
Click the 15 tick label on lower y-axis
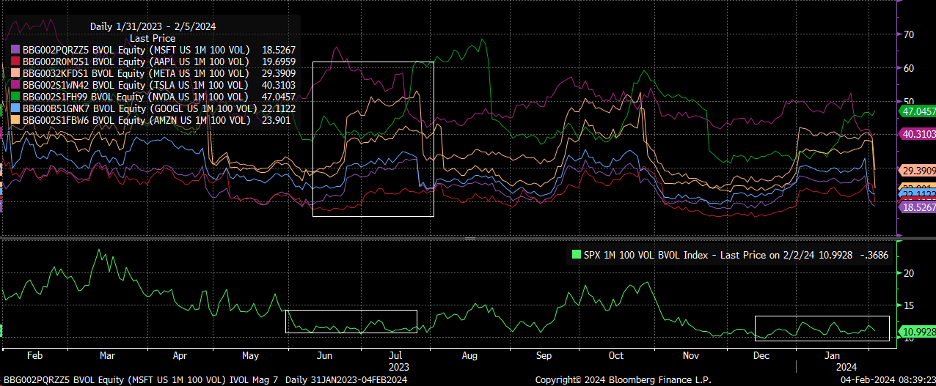click(x=909, y=306)
